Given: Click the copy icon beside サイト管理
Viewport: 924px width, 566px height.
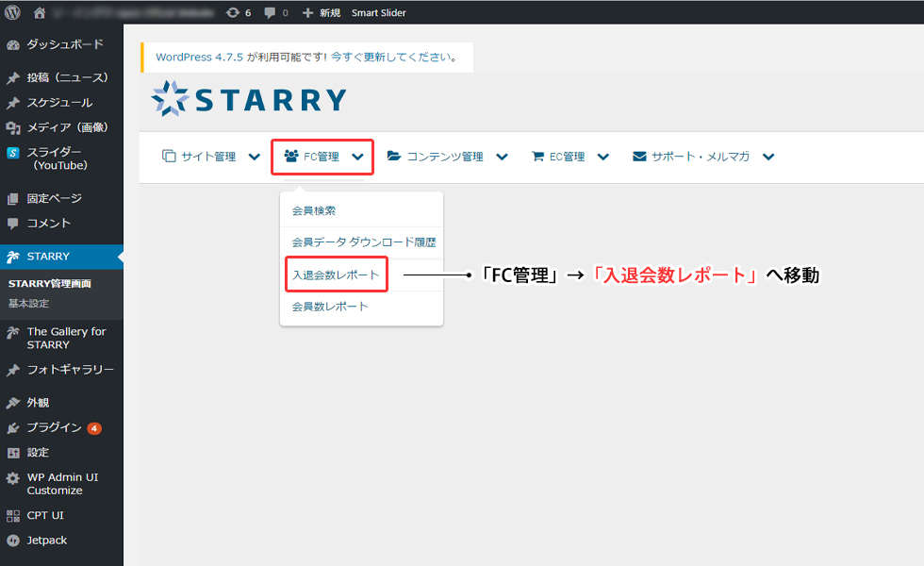Looking at the screenshot, I should [x=169, y=157].
